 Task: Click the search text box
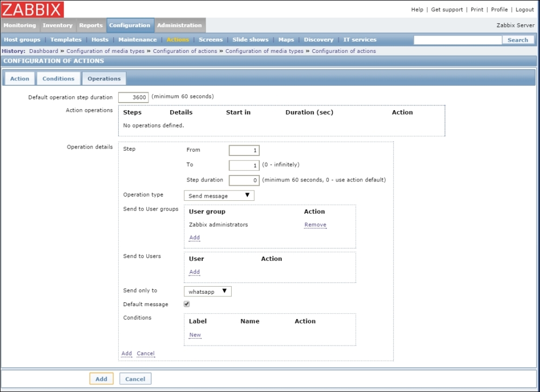457,40
